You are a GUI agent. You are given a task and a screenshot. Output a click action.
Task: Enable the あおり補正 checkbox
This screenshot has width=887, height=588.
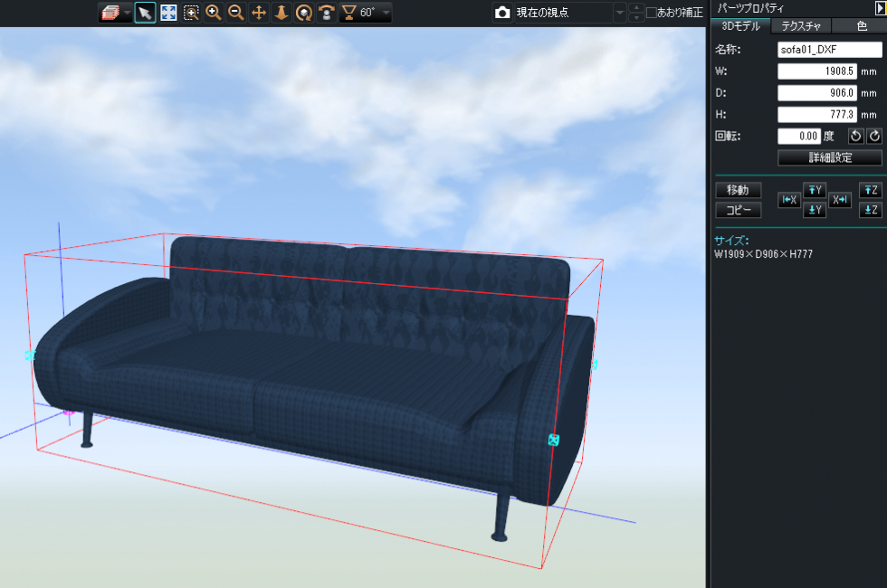[652, 13]
